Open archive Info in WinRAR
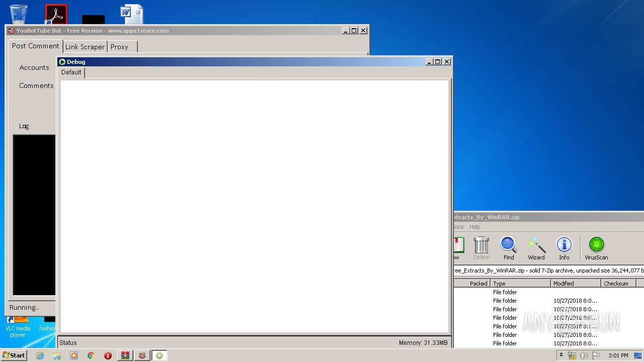The height and width of the screenshot is (362, 644). pyautogui.click(x=564, y=248)
